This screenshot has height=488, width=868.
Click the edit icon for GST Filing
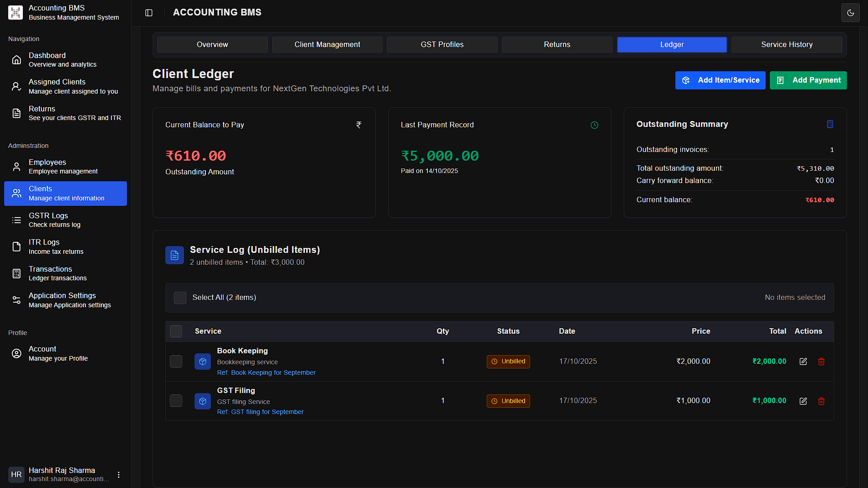[x=803, y=401]
